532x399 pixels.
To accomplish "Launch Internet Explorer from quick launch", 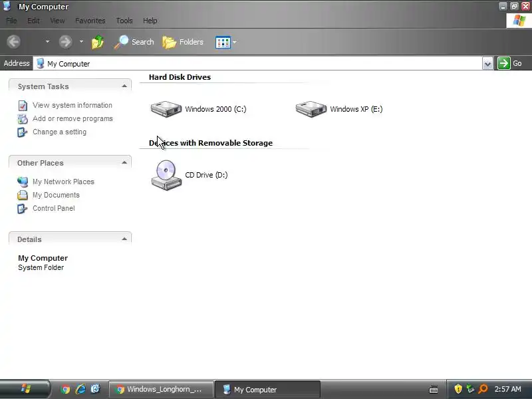I will pos(80,389).
